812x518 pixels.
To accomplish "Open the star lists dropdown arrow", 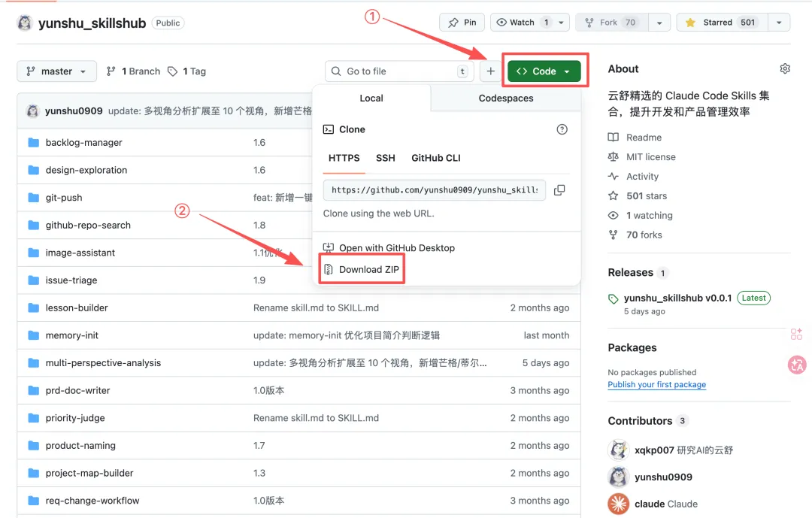I will [778, 23].
